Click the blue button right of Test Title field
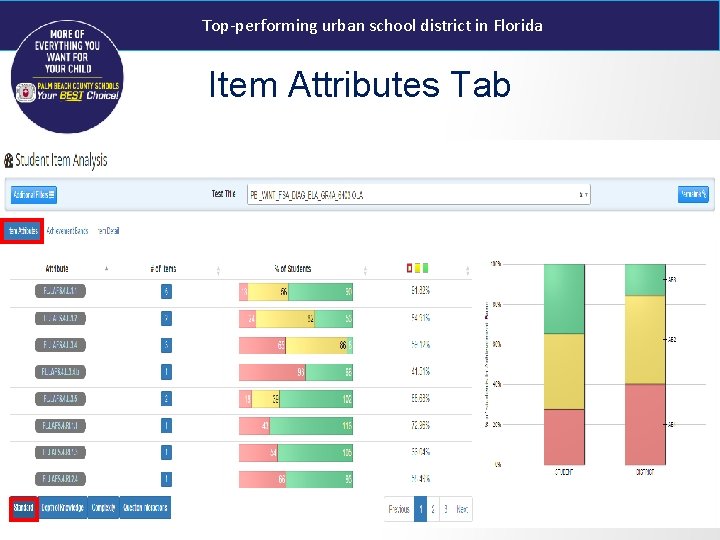Viewport: 720px width, 540px height. pyautogui.click(x=693, y=194)
